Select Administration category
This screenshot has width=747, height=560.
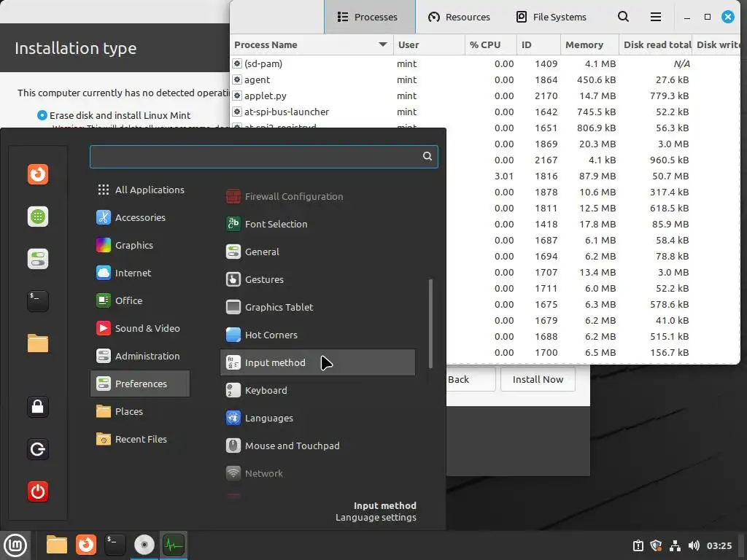pyautogui.click(x=140, y=356)
